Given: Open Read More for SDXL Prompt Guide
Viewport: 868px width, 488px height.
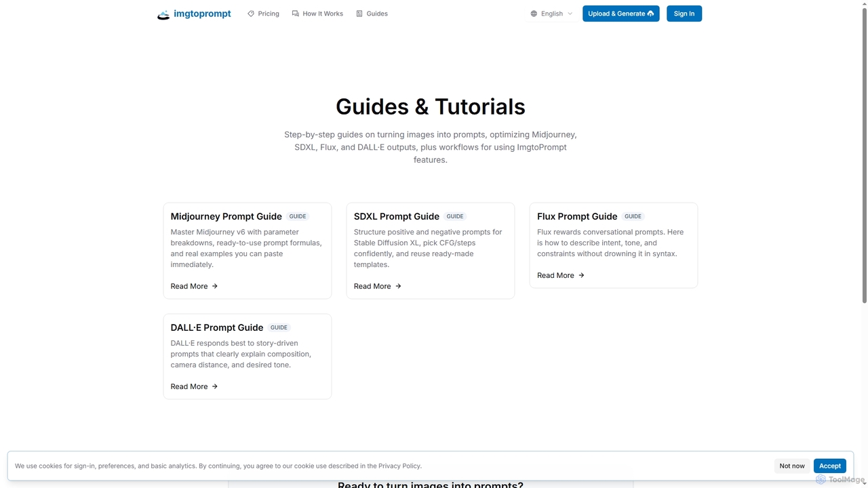Looking at the screenshot, I should 378,286.
